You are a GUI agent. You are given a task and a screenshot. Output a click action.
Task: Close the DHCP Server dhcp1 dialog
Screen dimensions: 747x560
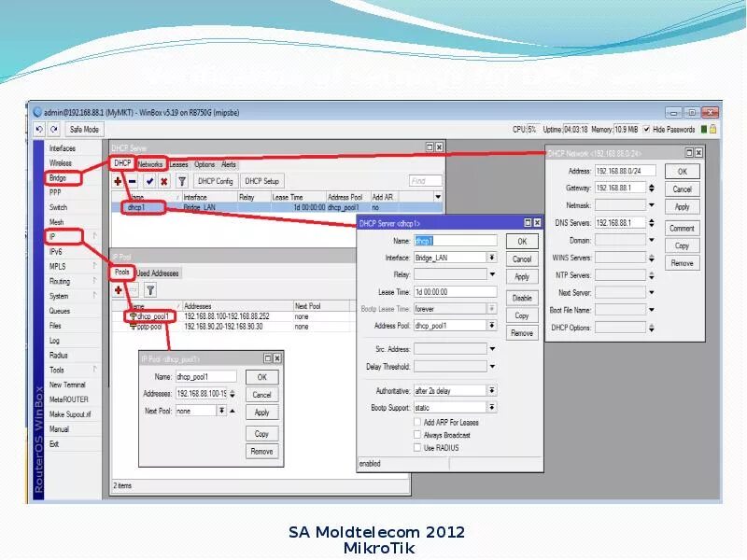[x=537, y=222]
